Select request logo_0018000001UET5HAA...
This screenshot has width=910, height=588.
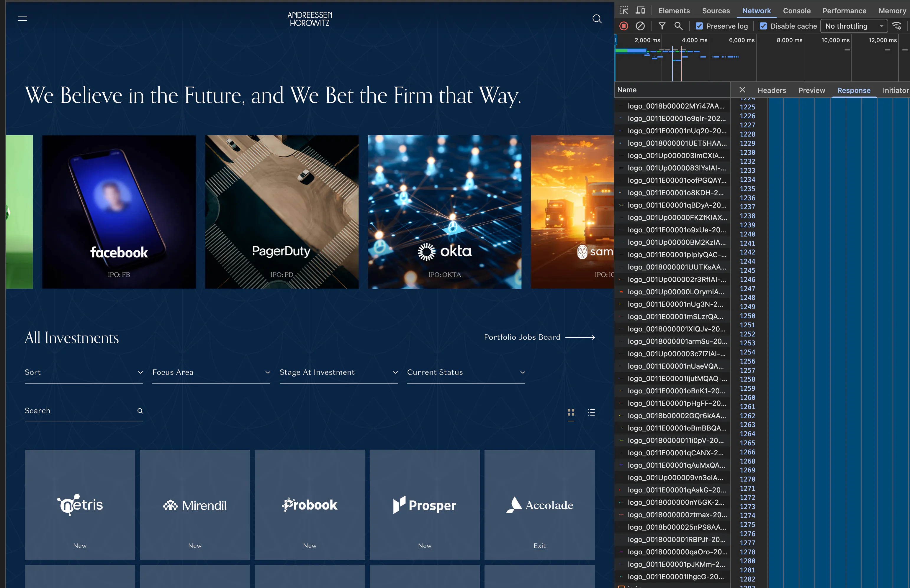point(672,143)
